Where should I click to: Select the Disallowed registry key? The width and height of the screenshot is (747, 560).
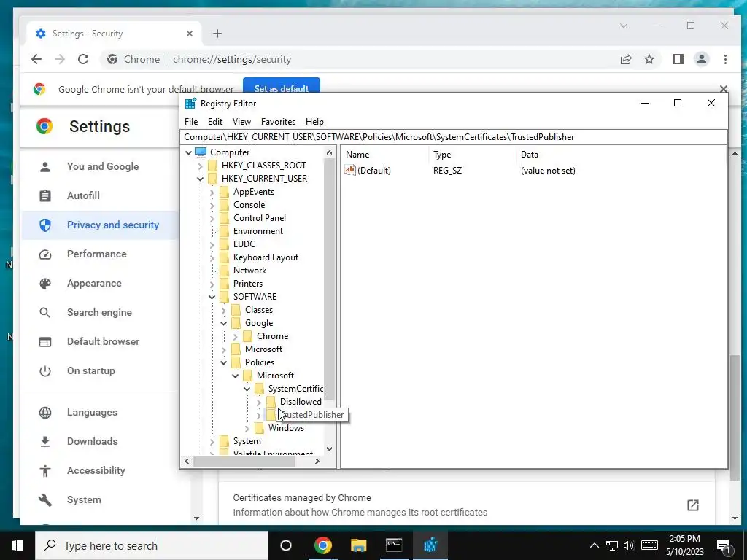click(x=301, y=402)
